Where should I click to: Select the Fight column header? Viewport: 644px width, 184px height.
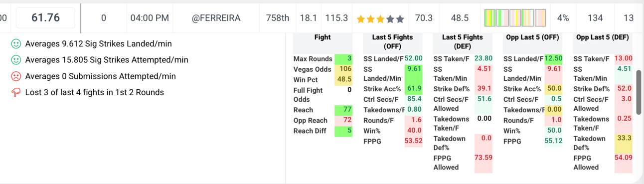322,37
